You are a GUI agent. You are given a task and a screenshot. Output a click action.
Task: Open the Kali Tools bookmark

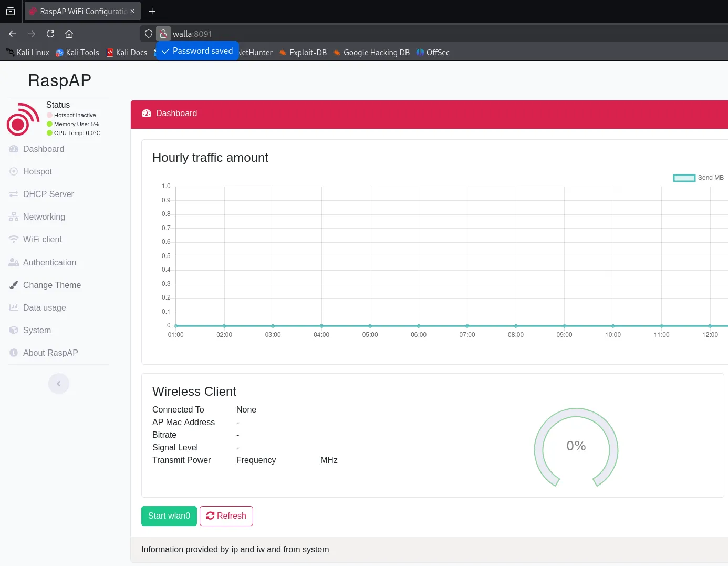77,52
